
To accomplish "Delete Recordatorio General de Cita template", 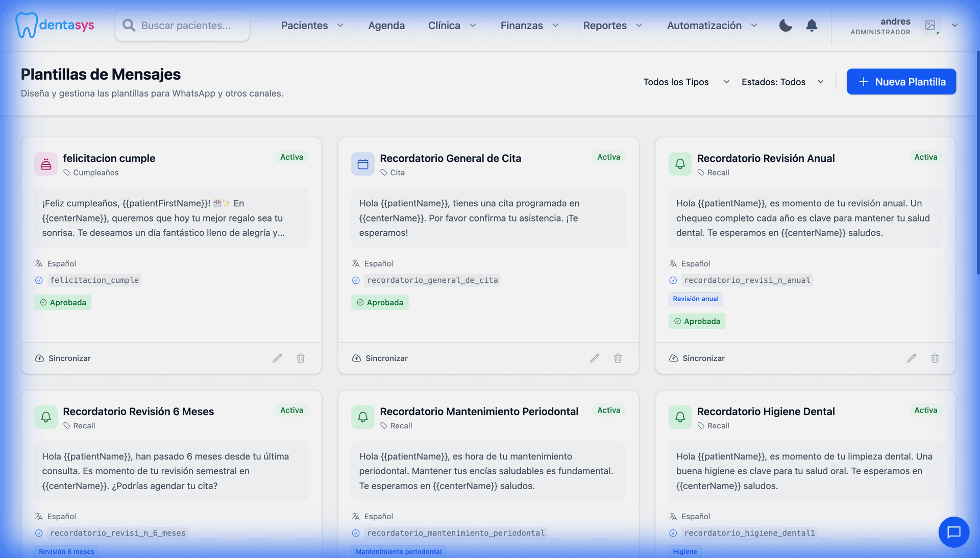I will (618, 358).
